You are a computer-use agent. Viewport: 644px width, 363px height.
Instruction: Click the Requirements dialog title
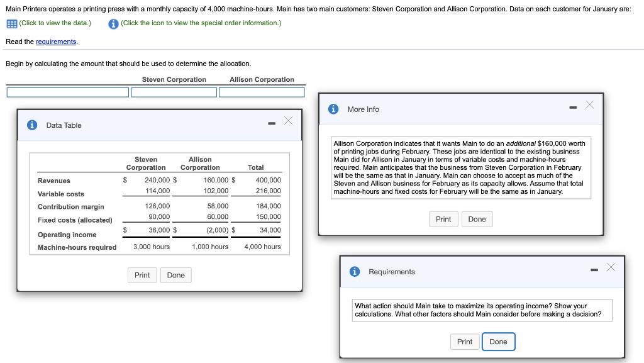(x=391, y=272)
